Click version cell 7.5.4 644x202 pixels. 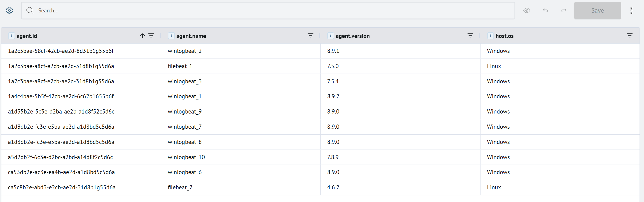tap(400, 81)
